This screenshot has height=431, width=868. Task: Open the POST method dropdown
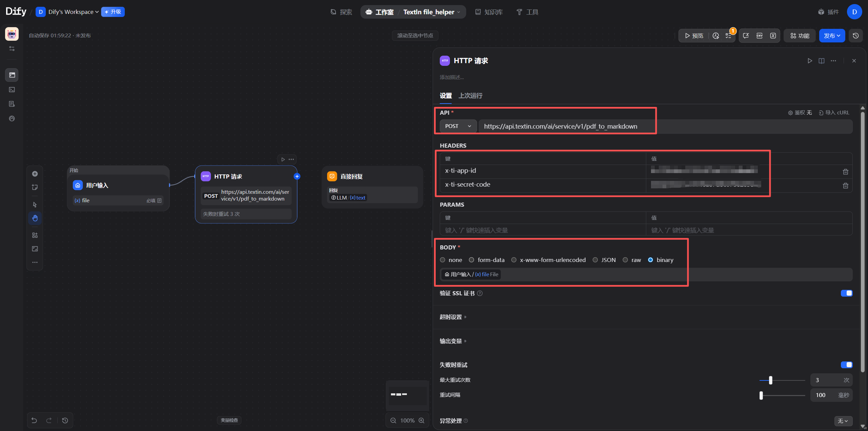coord(458,126)
